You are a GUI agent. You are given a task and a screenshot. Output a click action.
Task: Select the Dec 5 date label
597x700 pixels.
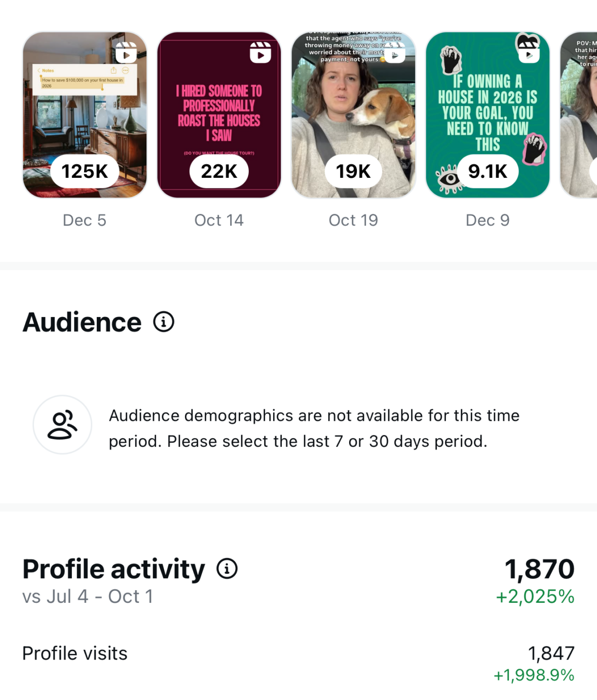tap(85, 220)
